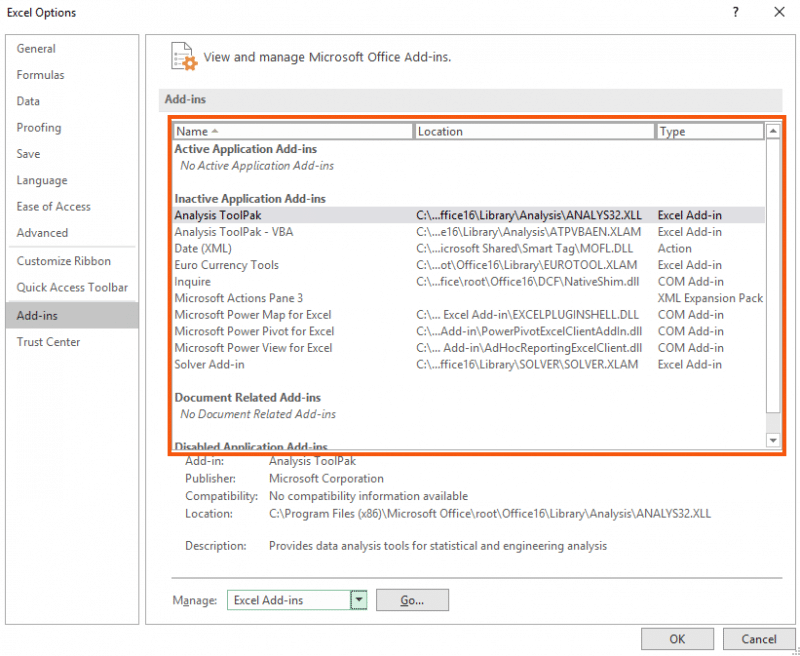Confirm changes with OK

click(677, 639)
